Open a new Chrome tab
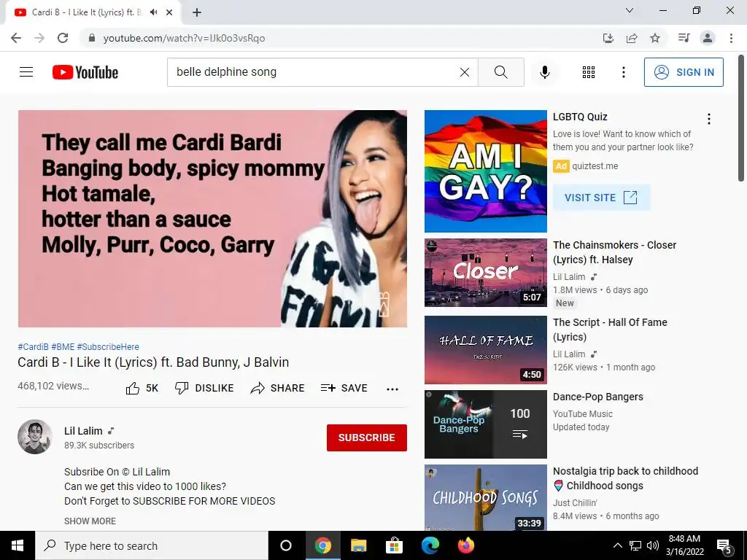Screen dimensions: 747x560 click(x=197, y=12)
